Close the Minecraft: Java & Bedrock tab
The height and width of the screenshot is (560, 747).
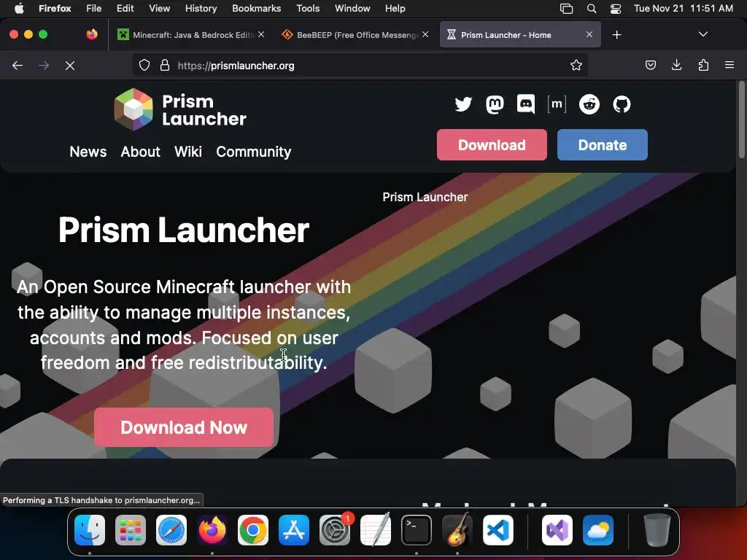tap(261, 34)
